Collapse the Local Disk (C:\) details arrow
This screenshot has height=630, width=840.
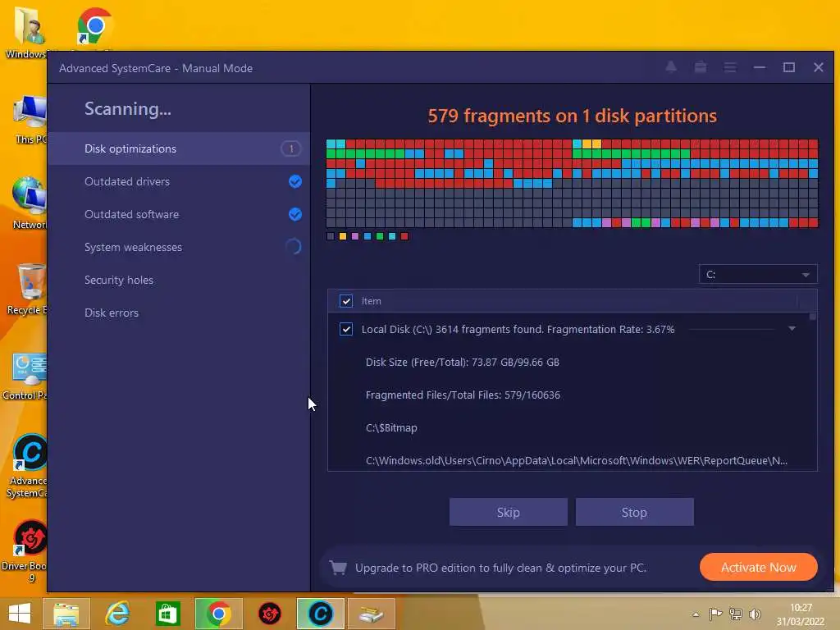click(x=792, y=328)
